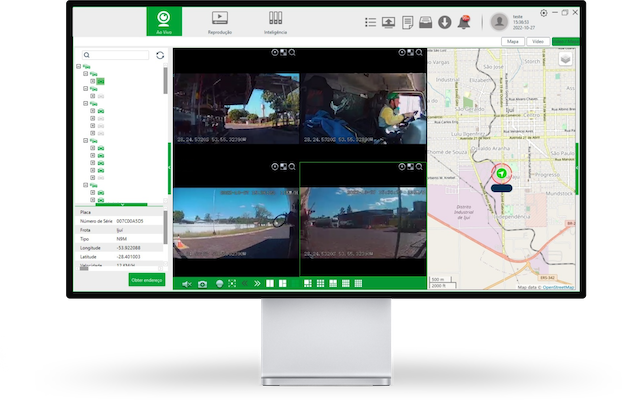Click the list view icon in header
This screenshot has width=622, height=400.
pyautogui.click(x=371, y=22)
